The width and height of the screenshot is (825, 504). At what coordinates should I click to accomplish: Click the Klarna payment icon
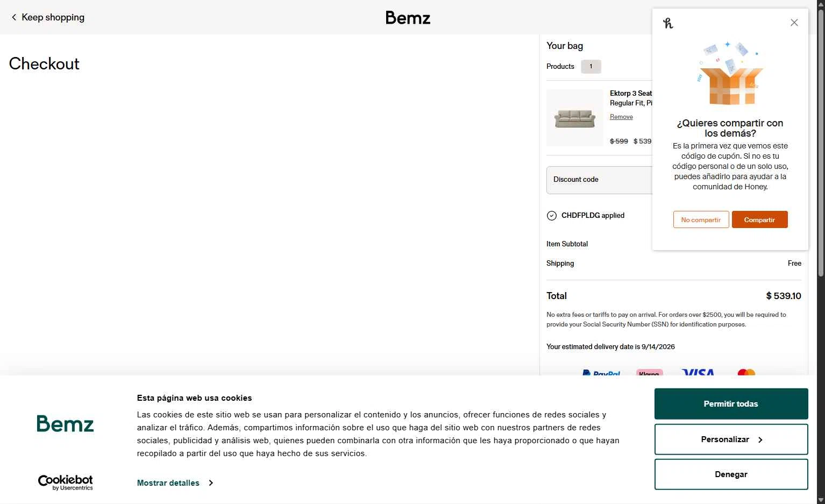649,372
